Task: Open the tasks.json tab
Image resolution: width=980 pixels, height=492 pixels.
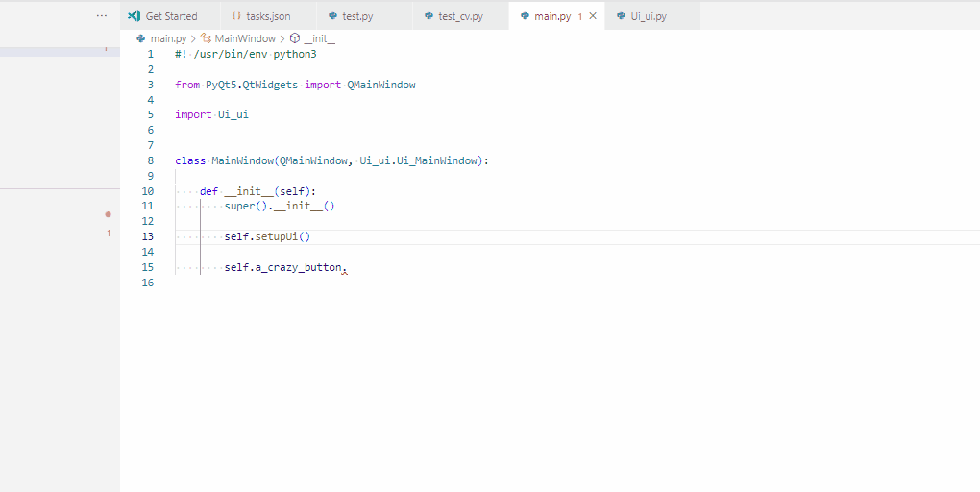Action: pos(268,16)
